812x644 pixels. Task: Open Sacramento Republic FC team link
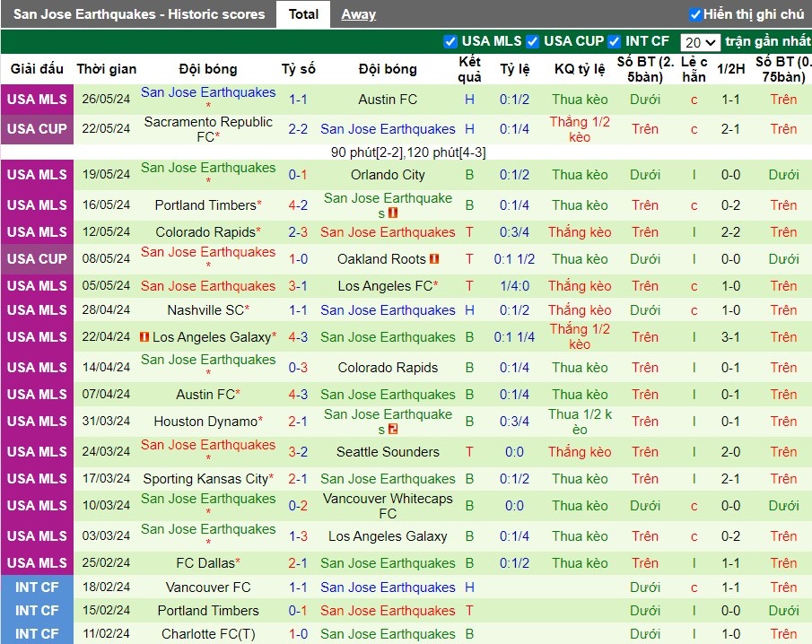[208, 129]
